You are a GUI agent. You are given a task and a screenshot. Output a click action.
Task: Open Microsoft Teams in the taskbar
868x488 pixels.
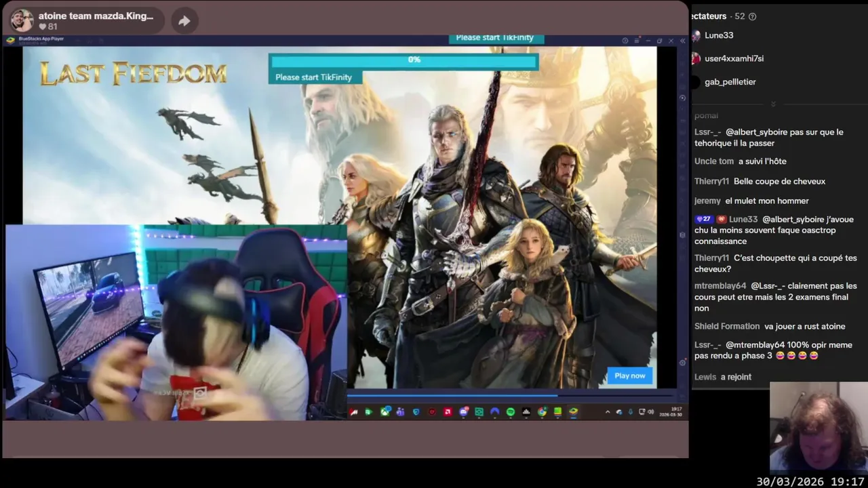click(401, 412)
